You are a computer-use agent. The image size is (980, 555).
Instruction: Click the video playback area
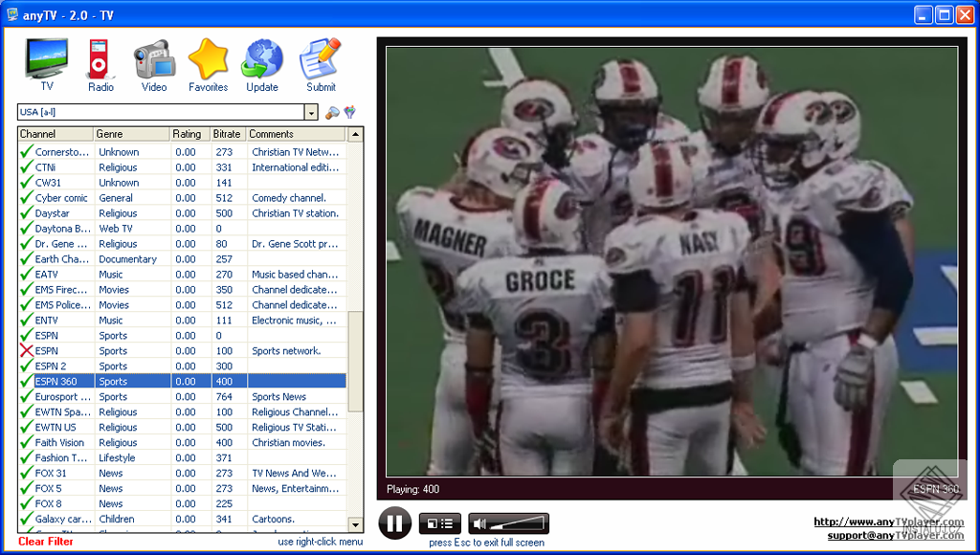point(672,261)
